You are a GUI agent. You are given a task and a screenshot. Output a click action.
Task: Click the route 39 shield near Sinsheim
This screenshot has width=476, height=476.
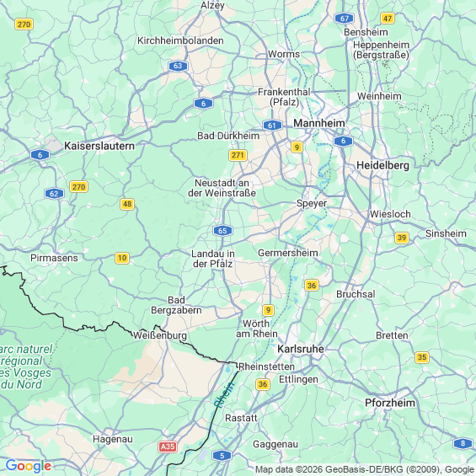402,238
